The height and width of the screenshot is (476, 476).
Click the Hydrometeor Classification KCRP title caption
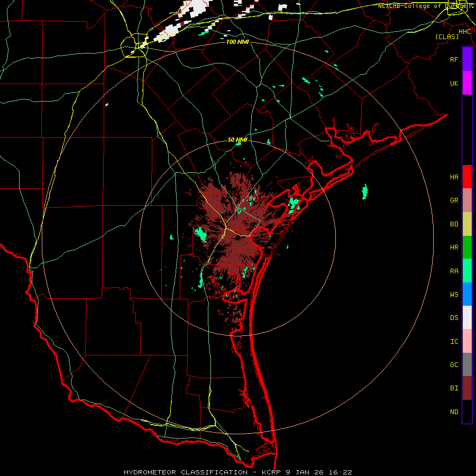237,472
